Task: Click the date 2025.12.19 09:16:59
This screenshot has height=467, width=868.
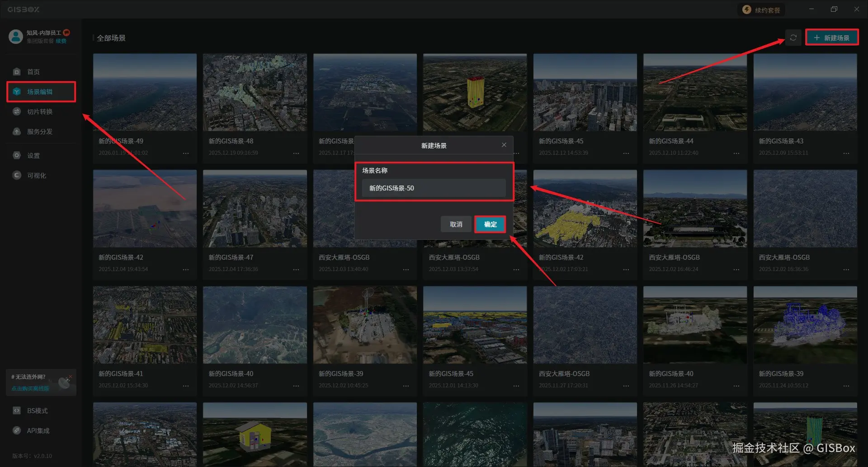Action: tap(233, 153)
